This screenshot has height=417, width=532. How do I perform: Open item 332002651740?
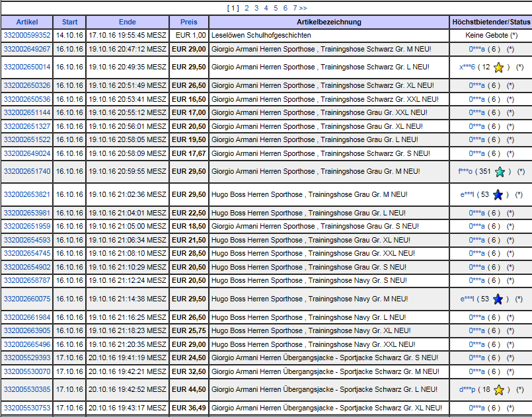[27, 171]
